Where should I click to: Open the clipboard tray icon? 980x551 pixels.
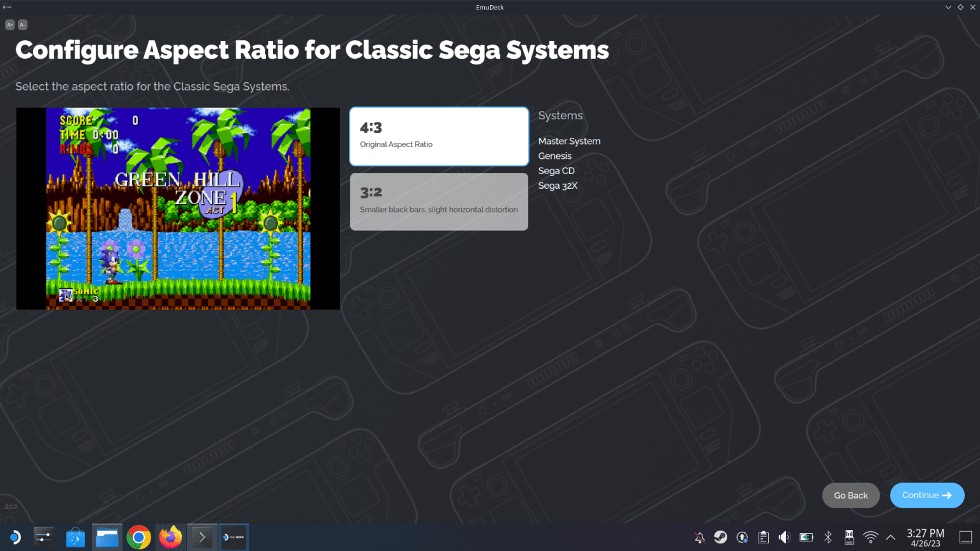(x=763, y=536)
